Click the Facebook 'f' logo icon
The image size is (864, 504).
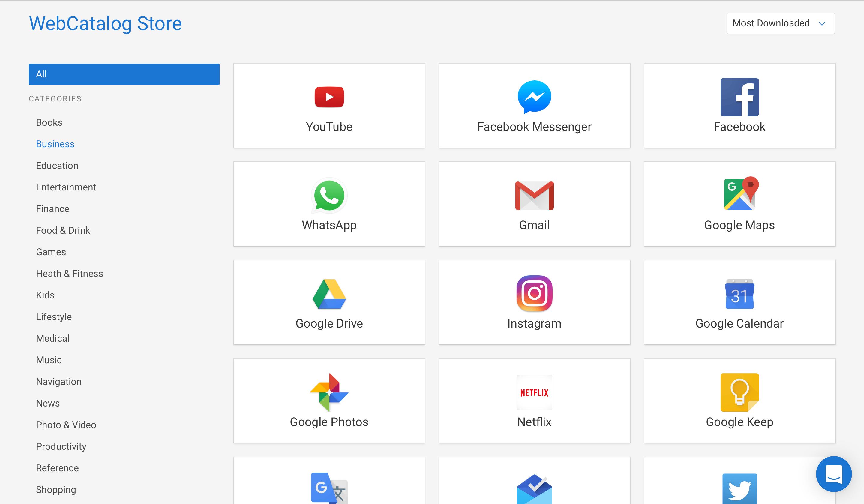[739, 97]
